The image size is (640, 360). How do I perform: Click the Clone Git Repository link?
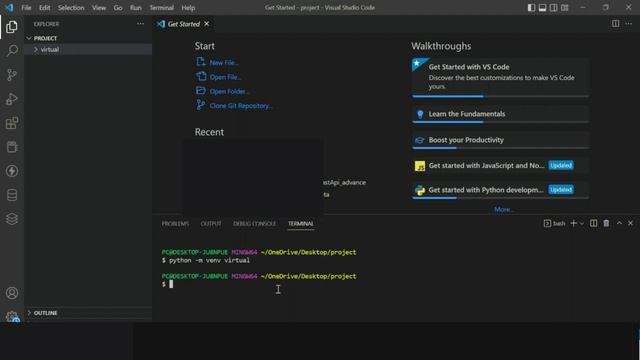pos(240,106)
